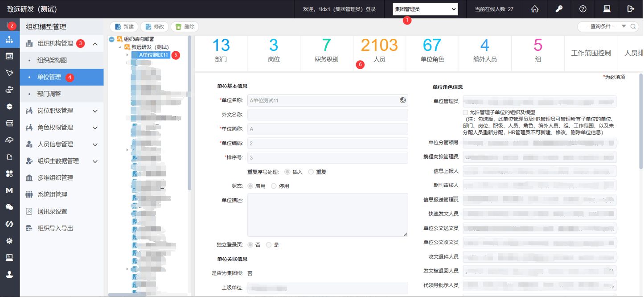
Task: Click the documents copy sidebar icon
Action: tap(9, 157)
